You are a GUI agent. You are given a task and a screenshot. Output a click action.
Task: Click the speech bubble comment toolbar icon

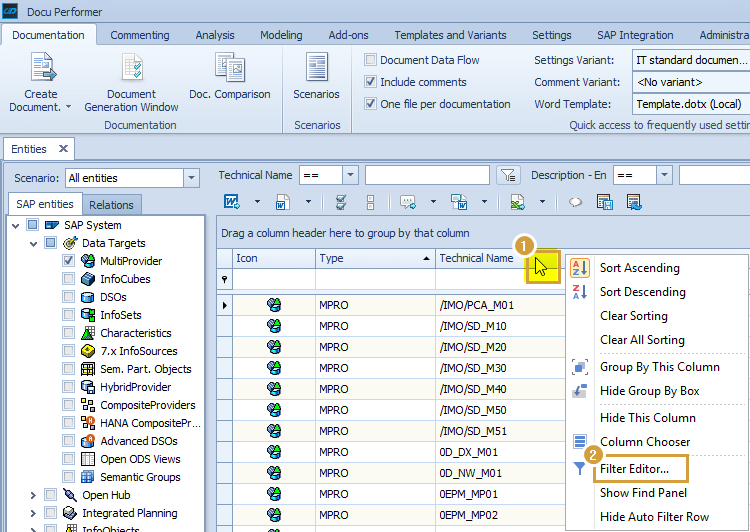575,202
